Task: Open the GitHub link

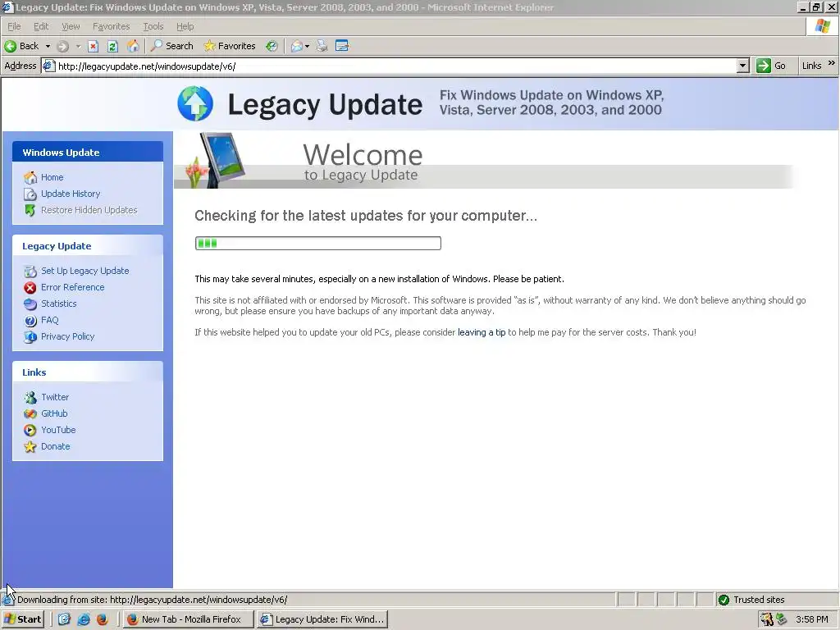Action: pos(54,413)
